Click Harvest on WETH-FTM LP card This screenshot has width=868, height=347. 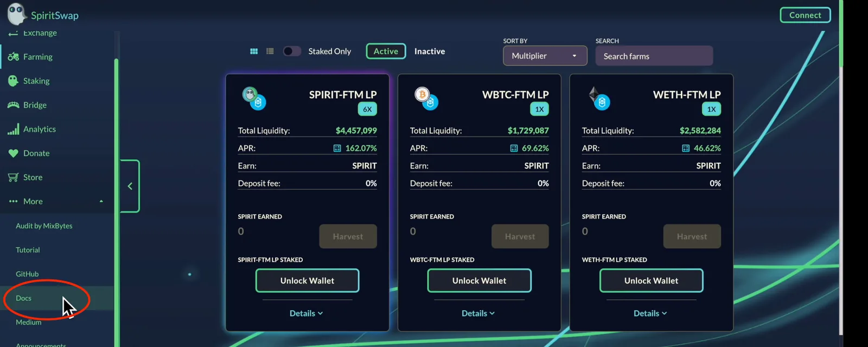pyautogui.click(x=692, y=236)
